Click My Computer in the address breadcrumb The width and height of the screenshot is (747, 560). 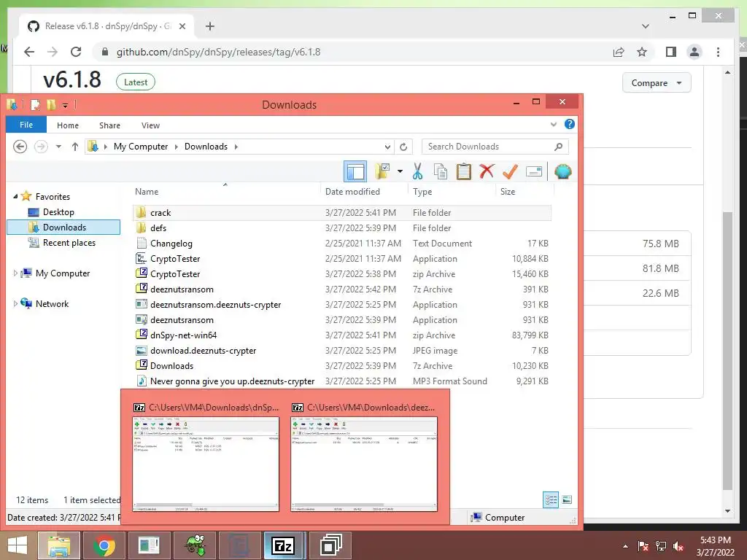point(141,147)
